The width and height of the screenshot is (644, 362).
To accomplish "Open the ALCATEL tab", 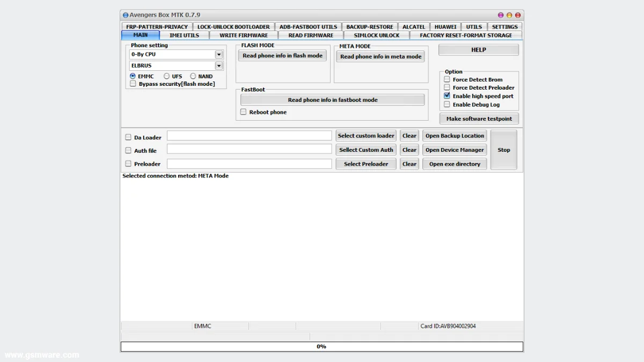I will 414,27.
